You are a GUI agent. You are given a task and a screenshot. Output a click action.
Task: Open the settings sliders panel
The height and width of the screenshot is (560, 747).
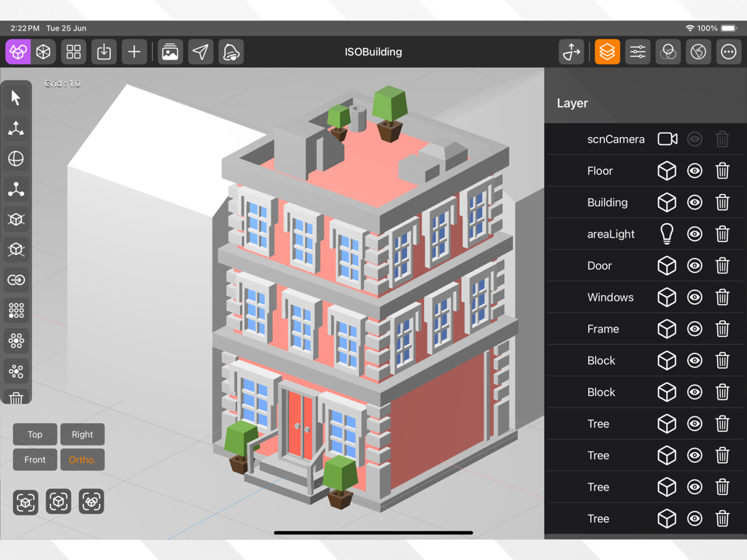click(x=637, y=52)
